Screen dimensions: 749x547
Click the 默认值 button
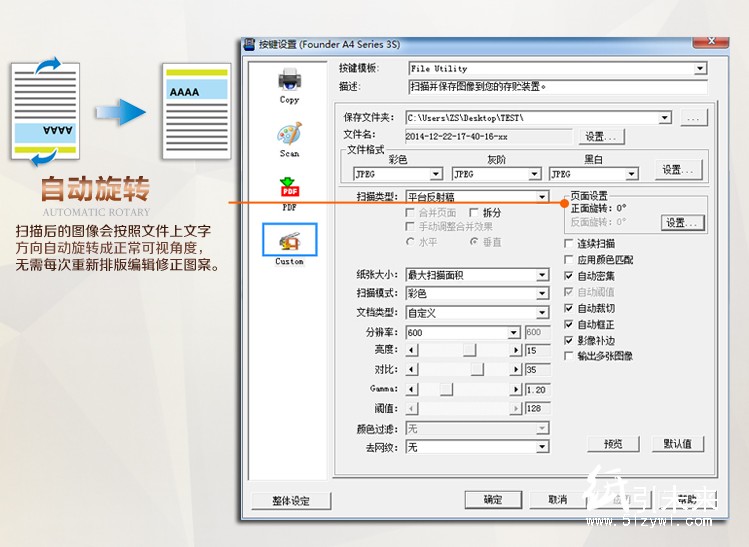tap(677, 443)
